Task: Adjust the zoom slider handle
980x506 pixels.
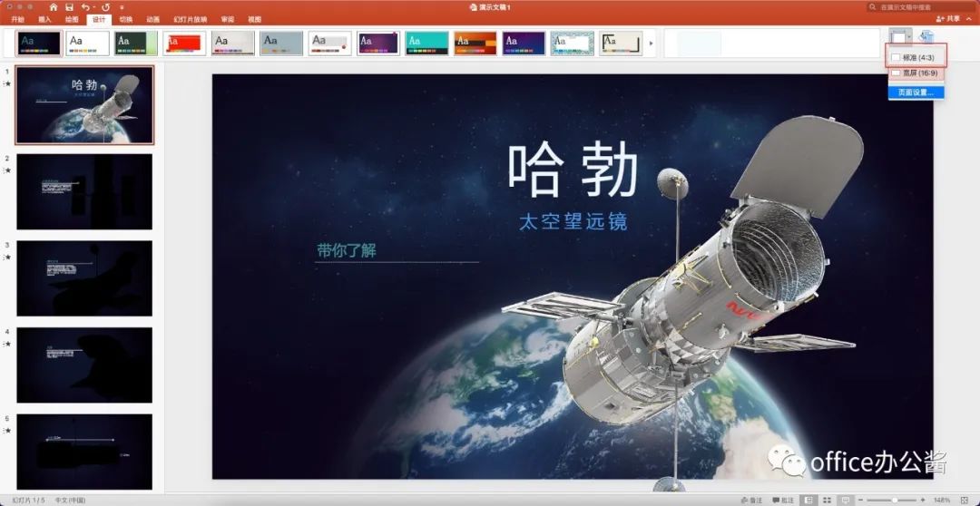Action: coord(895,501)
